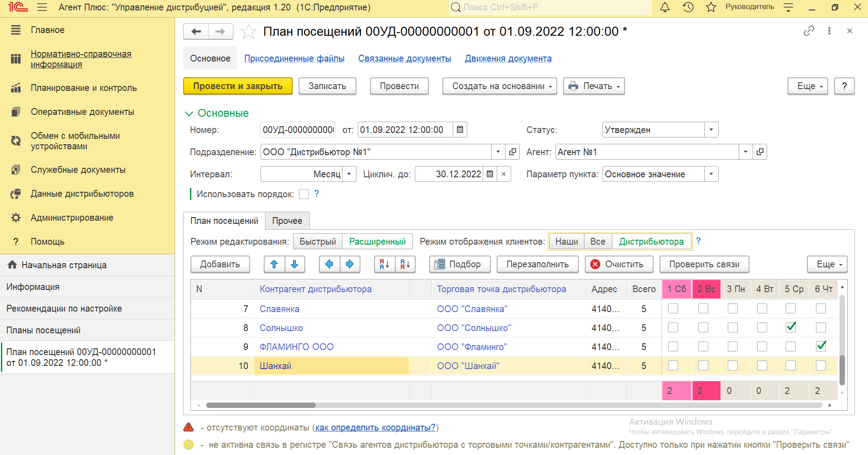The height and width of the screenshot is (455, 868).
Task: Expand Создать на основании menu
Action: (x=499, y=86)
